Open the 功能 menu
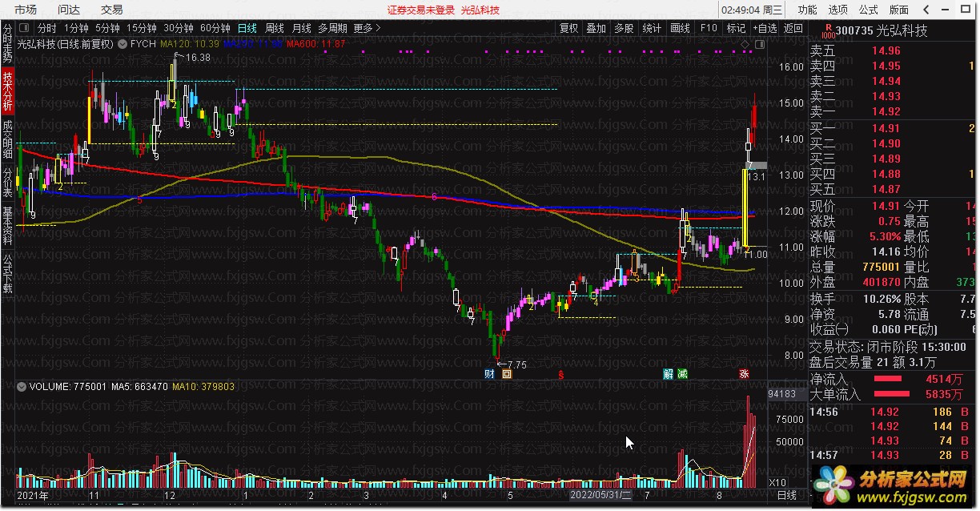 (x=807, y=10)
